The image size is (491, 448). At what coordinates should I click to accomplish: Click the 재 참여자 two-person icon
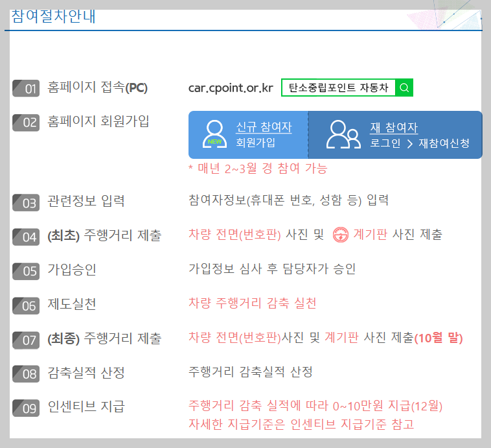(x=343, y=134)
